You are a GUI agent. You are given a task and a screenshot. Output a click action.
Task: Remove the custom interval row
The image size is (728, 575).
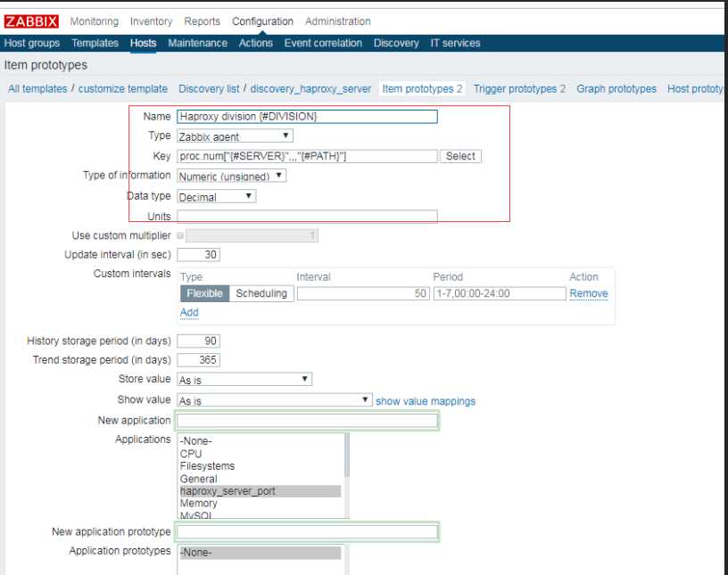588,293
